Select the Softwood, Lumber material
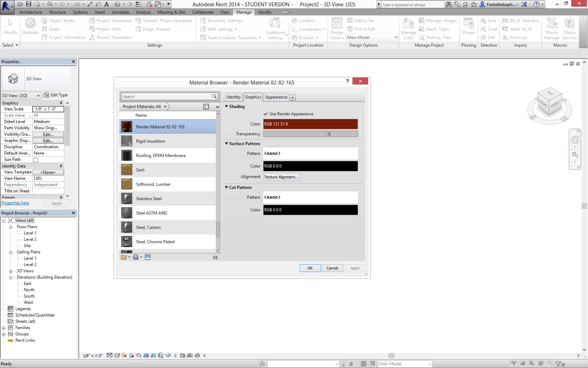The image size is (588, 368). 168,184
